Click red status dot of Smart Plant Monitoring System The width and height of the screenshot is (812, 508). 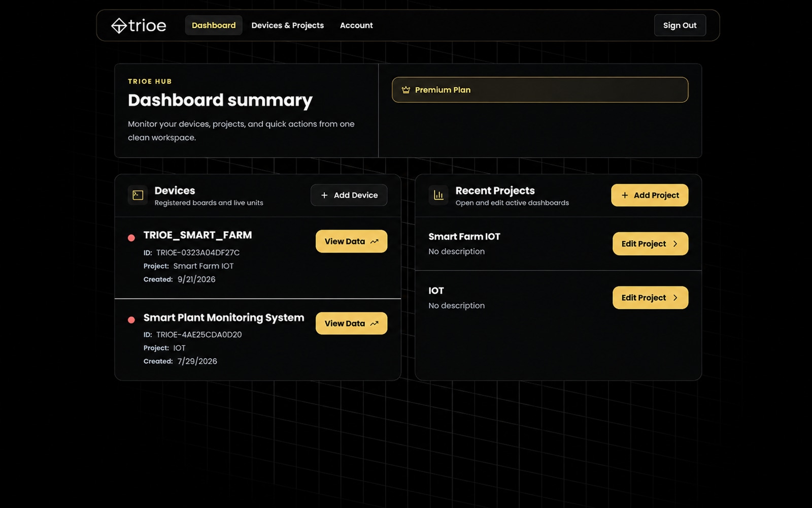pyautogui.click(x=131, y=320)
